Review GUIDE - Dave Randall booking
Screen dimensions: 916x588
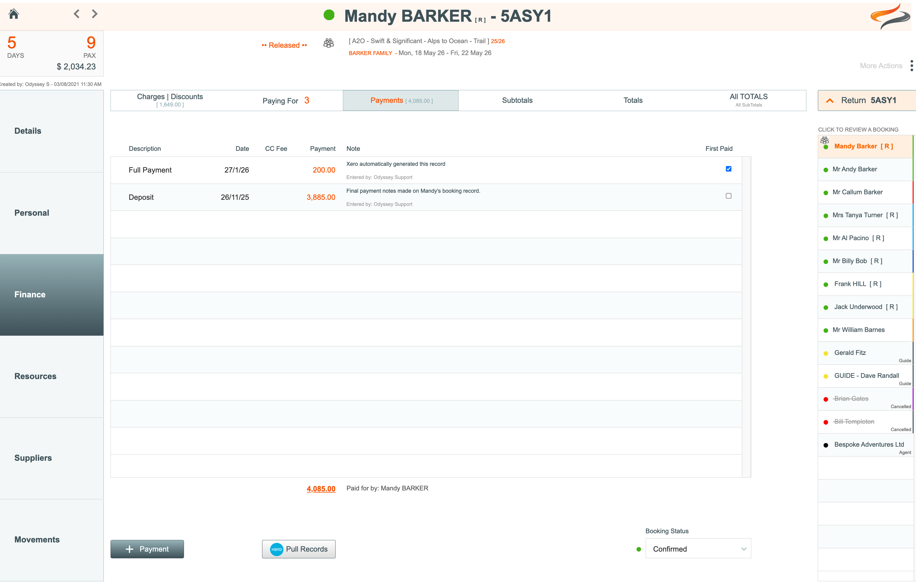pos(865,376)
